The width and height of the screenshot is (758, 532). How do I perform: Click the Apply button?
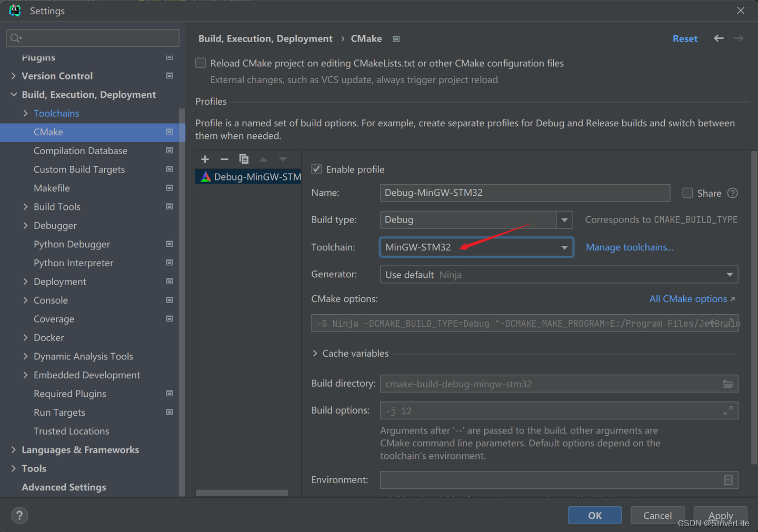tap(721, 515)
